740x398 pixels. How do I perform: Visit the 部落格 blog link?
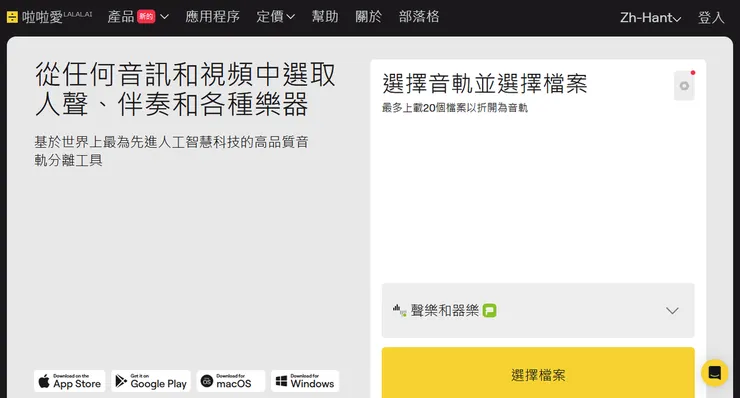point(419,17)
